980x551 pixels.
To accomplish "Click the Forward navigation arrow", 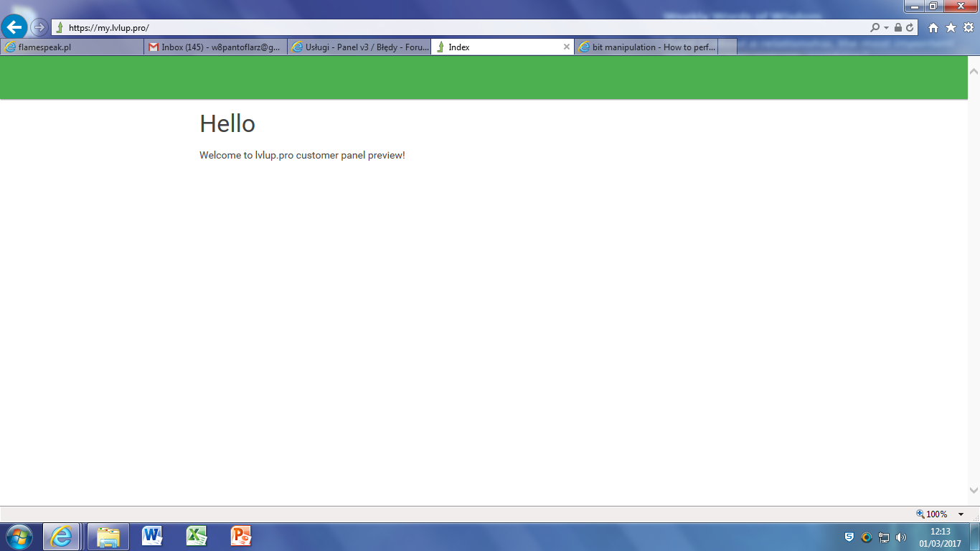I will coord(39,27).
